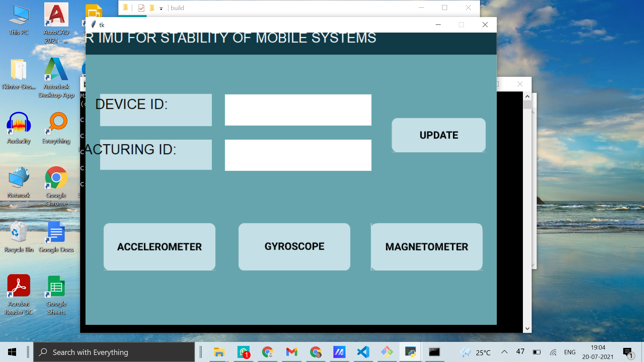Click the ACCELEROMETER button
Viewport: 644px width, 362px height.
pyautogui.click(x=159, y=246)
